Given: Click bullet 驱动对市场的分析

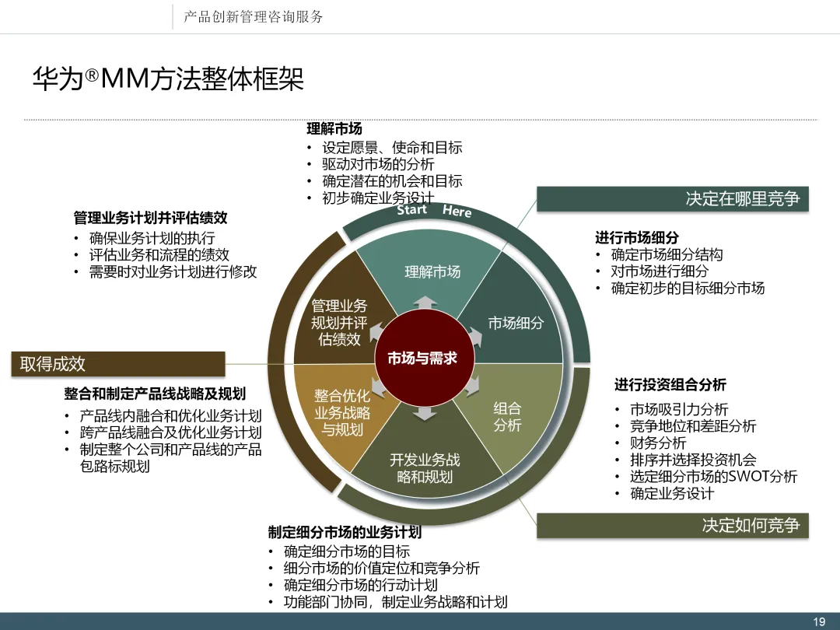Looking at the screenshot, I should (x=378, y=164).
